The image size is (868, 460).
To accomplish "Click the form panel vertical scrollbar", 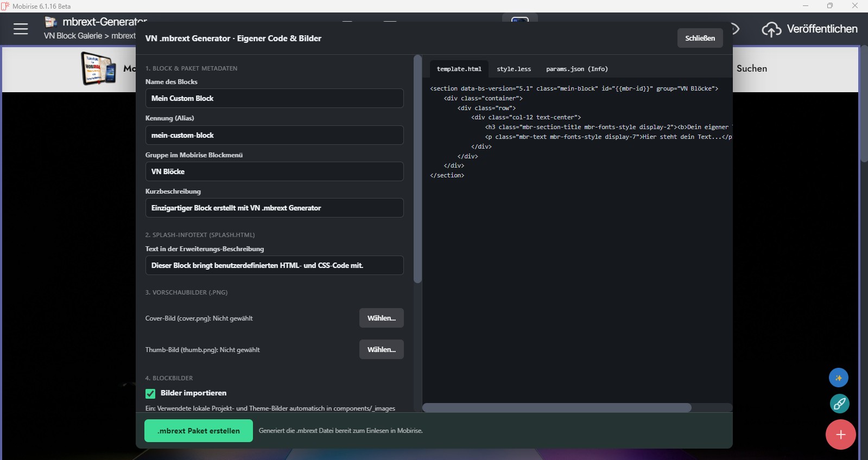I will (x=417, y=169).
